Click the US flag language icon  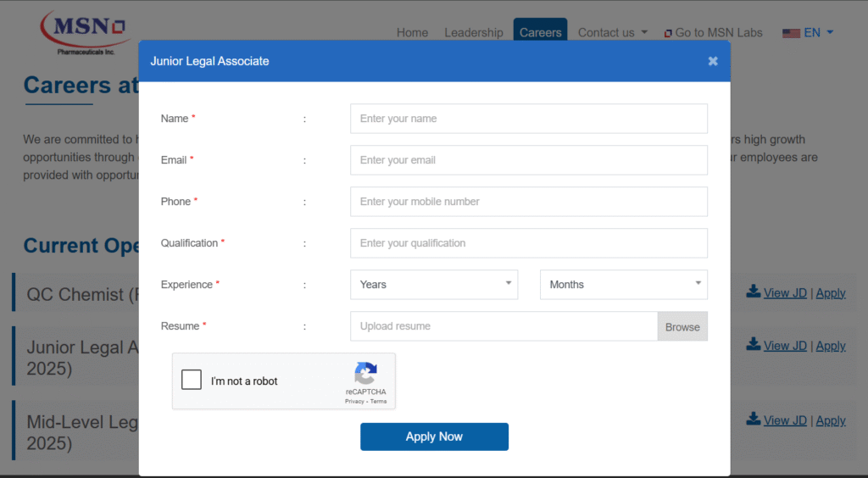[791, 33]
